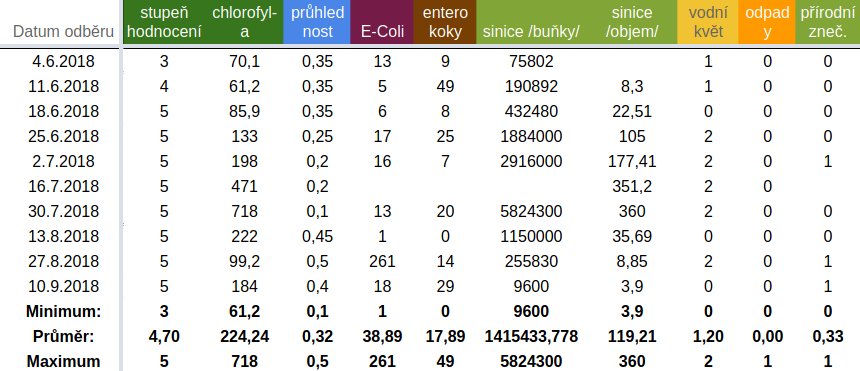The width and height of the screenshot is (860, 371).
Task: Select 5824300 in the 30.7.2018 row
Action: pyautogui.click(x=531, y=211)
